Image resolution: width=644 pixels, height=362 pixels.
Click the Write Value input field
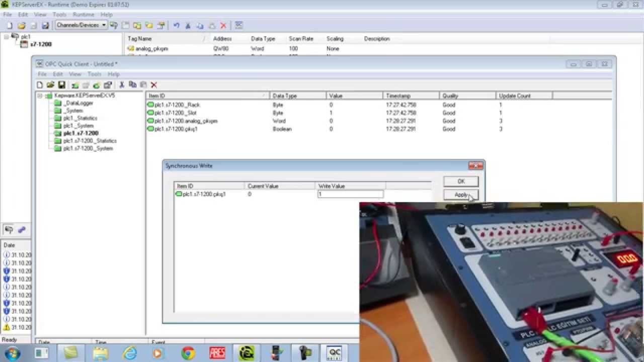click(350, 194)
